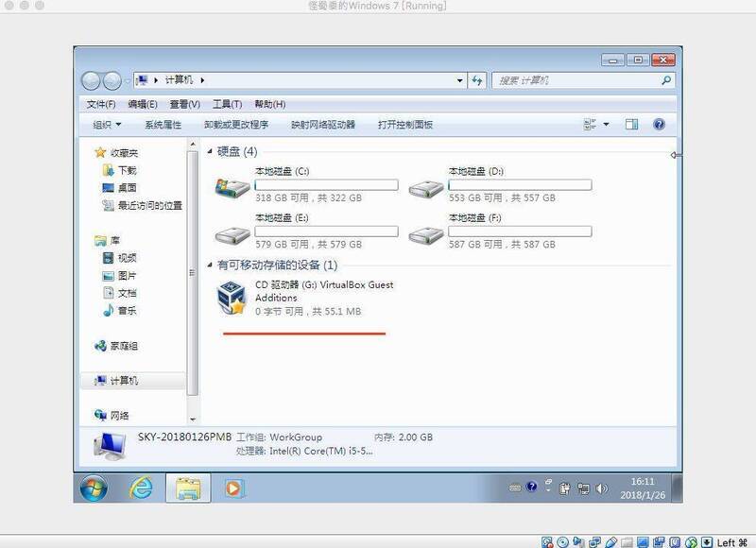
Task: Open the 组织 dropdown menu
Action: (x=107, y=125)
